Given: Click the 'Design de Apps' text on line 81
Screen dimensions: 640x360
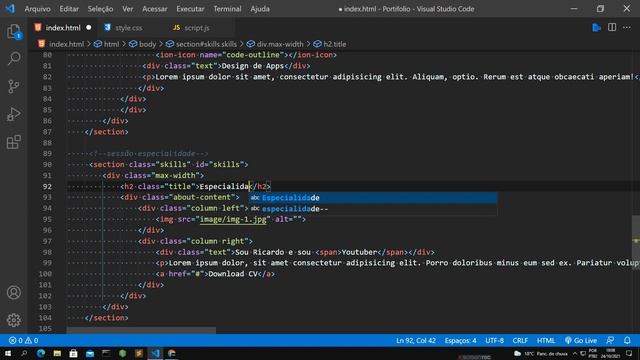Looking at the screenshot, I should tap(253, 66).
